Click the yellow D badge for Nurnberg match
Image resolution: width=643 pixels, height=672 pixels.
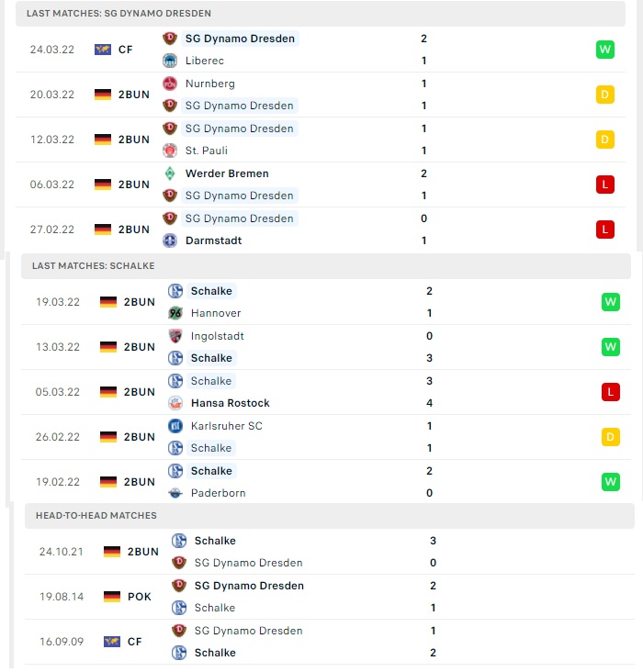tap(604, 95)
